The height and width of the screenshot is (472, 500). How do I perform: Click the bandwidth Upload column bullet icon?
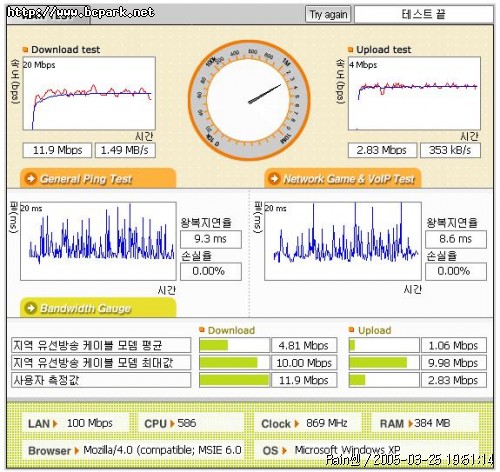point(351,330)
